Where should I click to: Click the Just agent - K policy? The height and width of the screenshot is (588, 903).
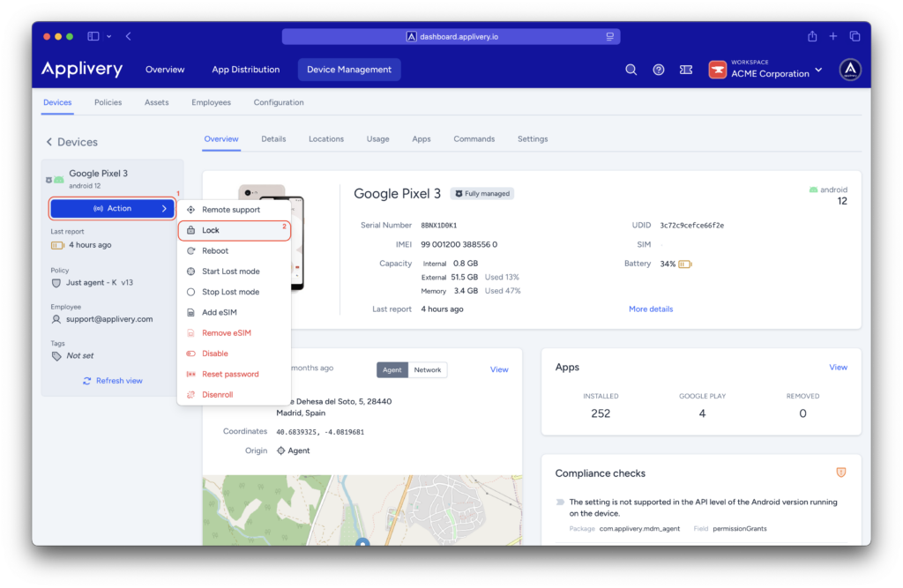click(x=100, y=283)
